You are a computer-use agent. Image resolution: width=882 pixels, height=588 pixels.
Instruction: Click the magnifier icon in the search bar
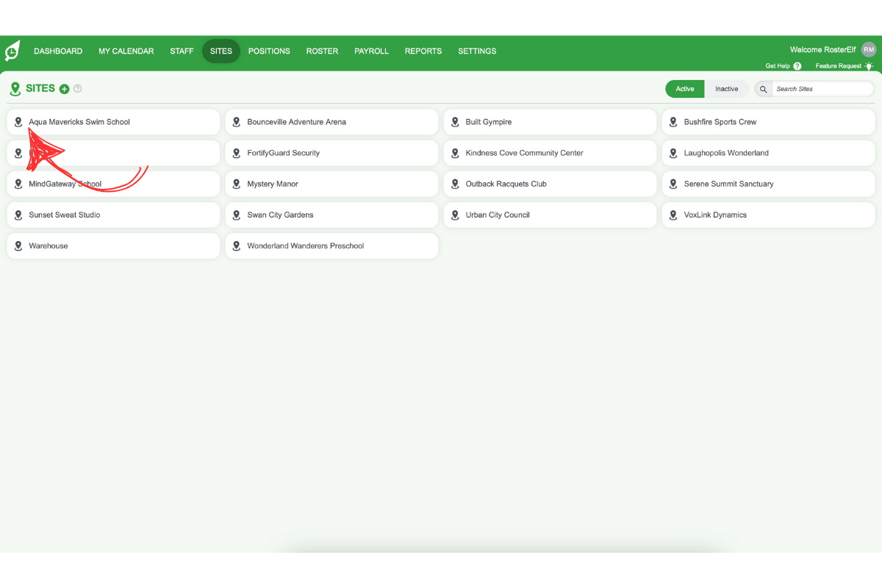[x=763, y=88]
